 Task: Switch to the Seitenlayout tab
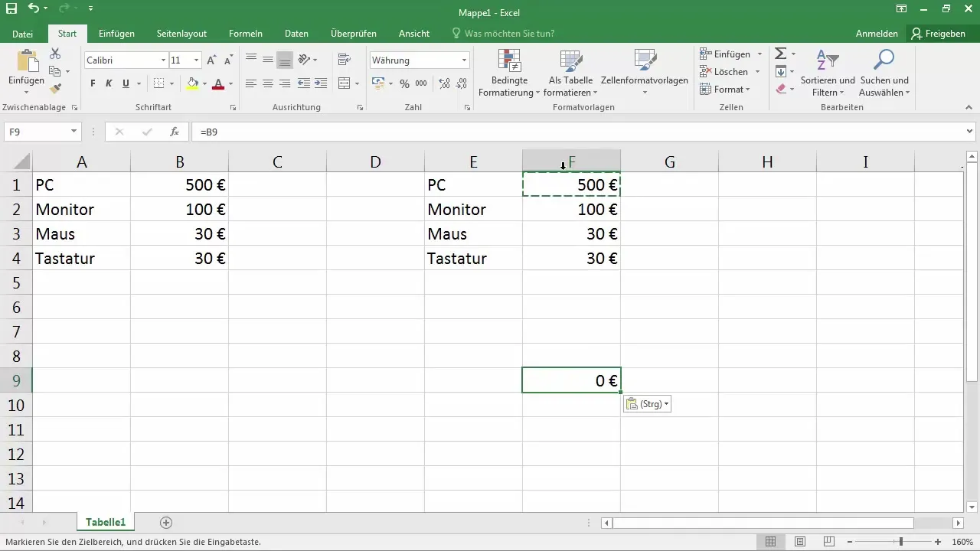[x=181, y=34]
